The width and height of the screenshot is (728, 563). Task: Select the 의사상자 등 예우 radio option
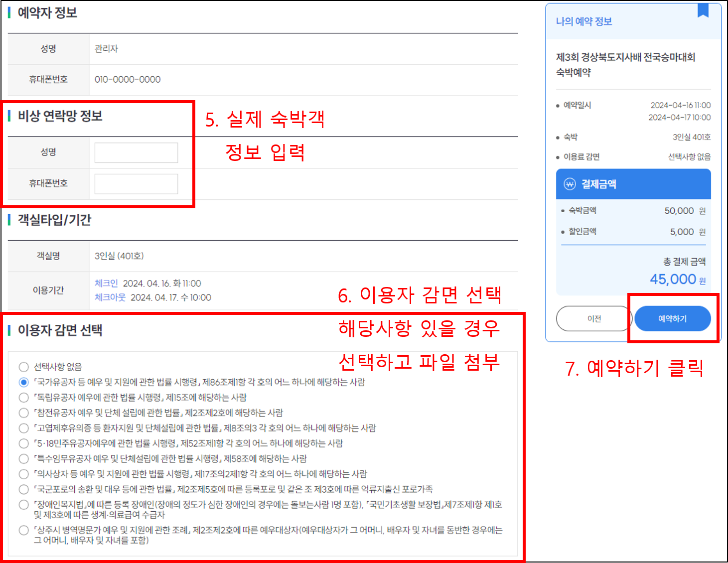[x=23, y=474]
